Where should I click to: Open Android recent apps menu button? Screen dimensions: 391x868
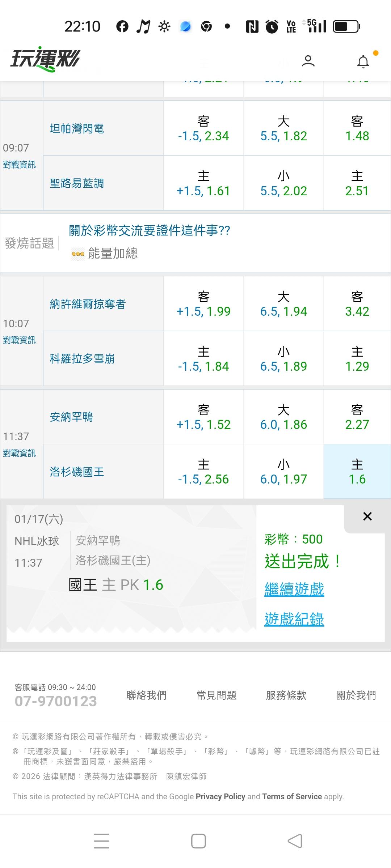coord(101,841)
